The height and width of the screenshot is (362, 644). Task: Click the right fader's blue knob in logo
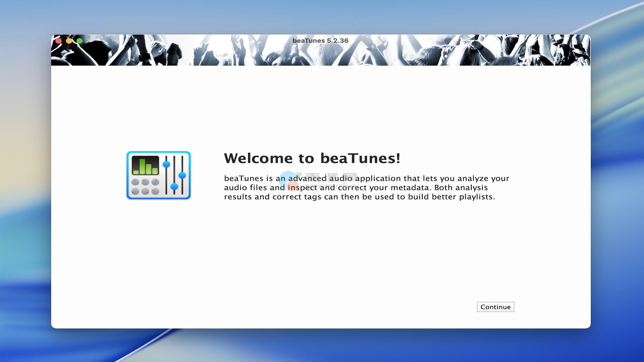click(x=182, y=175)
